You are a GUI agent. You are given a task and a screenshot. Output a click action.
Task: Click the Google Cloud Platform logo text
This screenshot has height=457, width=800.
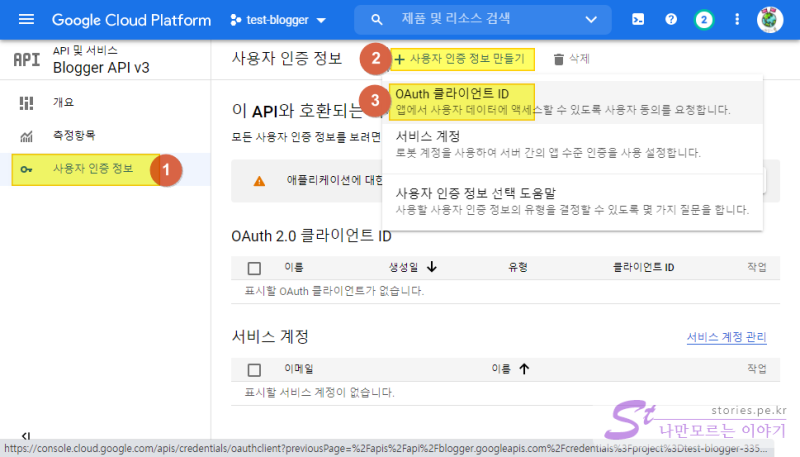click(x=131, y=20)
